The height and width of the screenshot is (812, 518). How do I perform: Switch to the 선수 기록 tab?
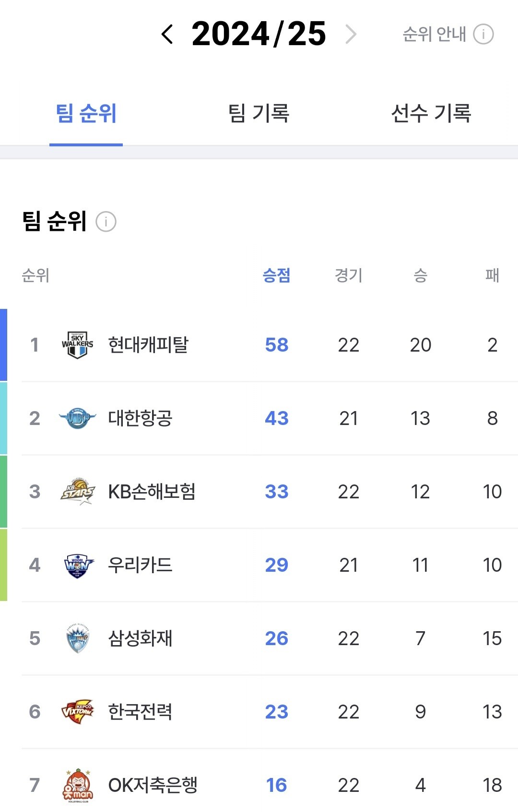click(431, 113)
